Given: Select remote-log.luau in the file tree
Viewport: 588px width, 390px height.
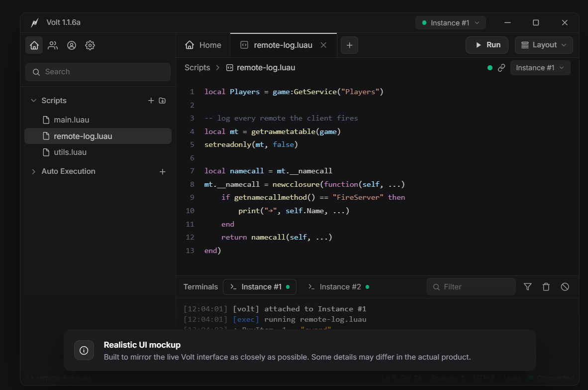Looking at the screenshot, I should point(98,136).
